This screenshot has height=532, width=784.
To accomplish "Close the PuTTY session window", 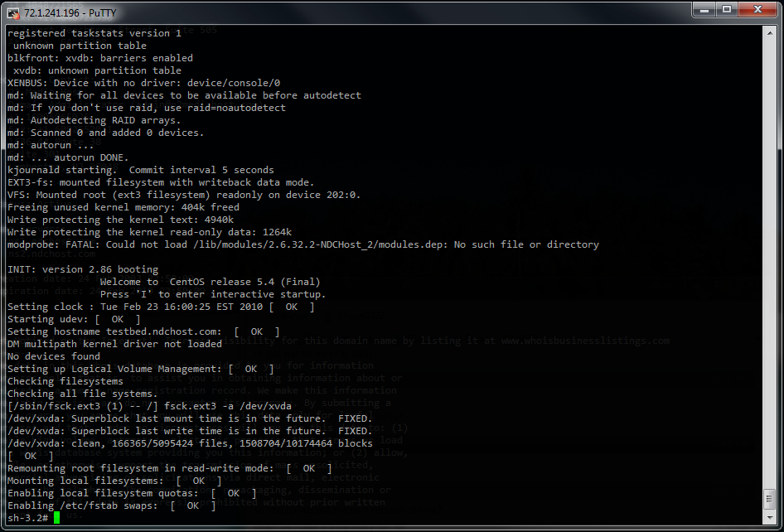I will pos(757,10).
